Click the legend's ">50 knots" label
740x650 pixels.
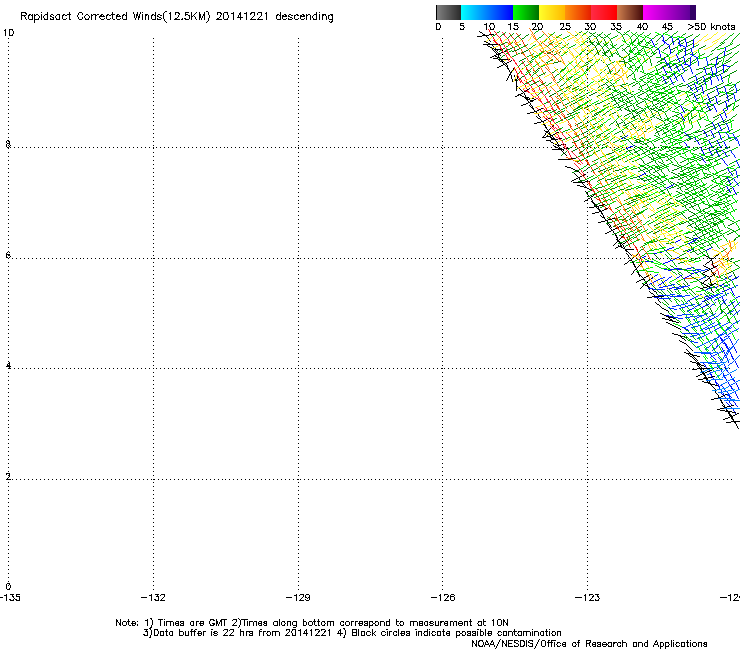point(711,27)
